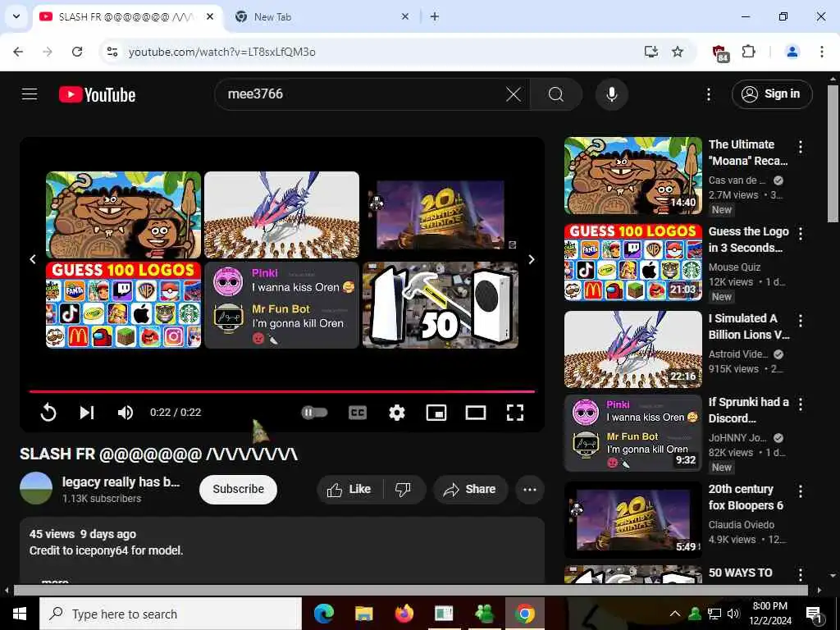This screenshot has width=840, height=630.
Task: Open the legacy really has b... channel name
Action: (121, 482)
